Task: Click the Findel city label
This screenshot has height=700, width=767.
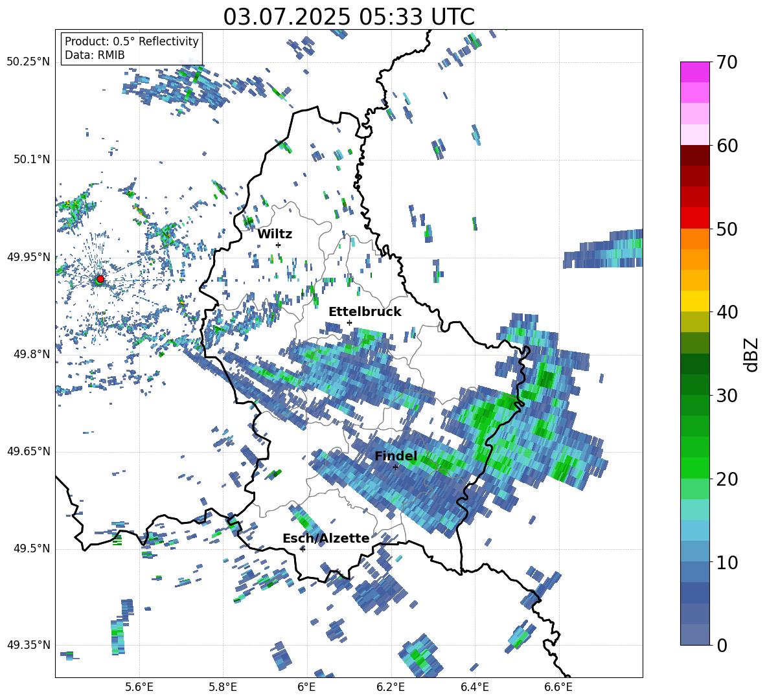Action: (396, 456)
